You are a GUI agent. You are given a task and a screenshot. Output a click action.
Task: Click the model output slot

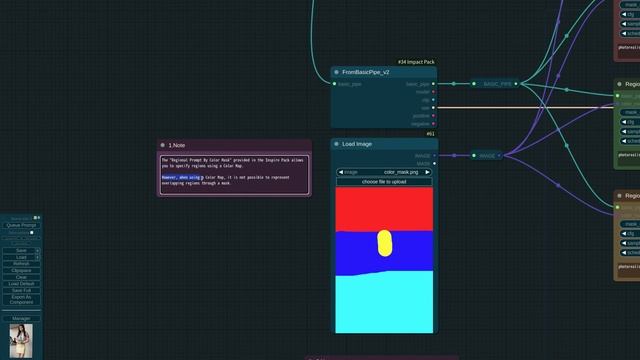coord(433,92)
